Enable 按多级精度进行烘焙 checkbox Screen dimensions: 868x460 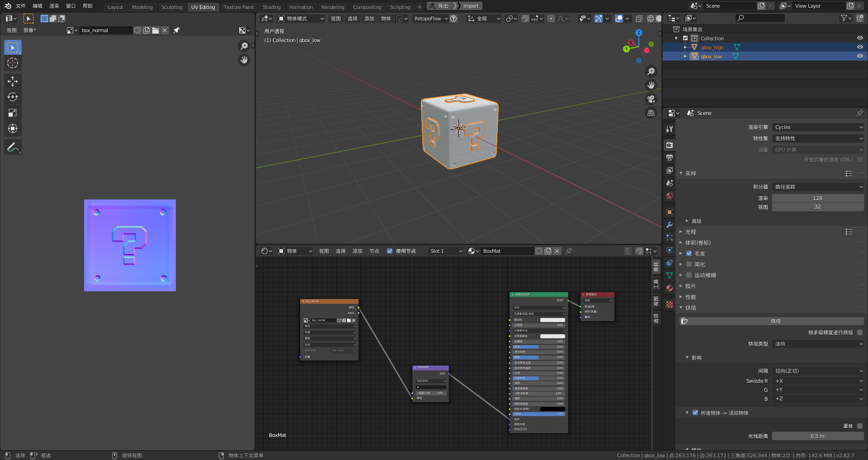(x=860, y=332)
